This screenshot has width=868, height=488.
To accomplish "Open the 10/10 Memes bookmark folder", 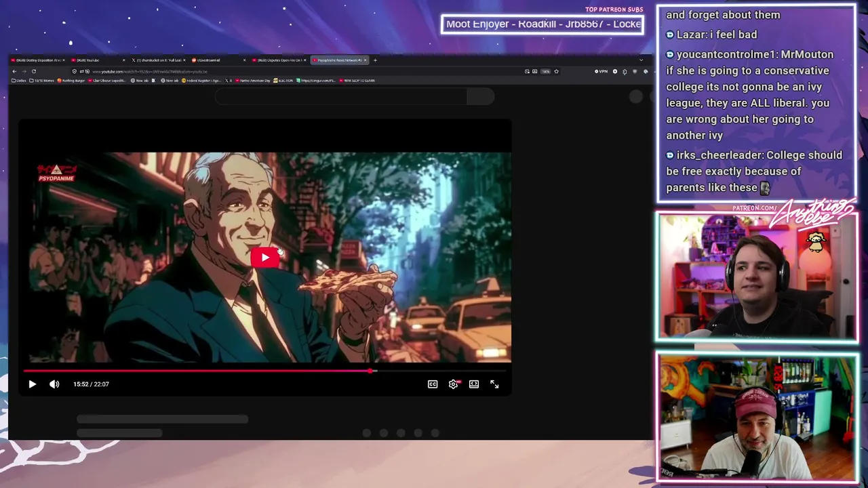I will (x=42, y=81).
